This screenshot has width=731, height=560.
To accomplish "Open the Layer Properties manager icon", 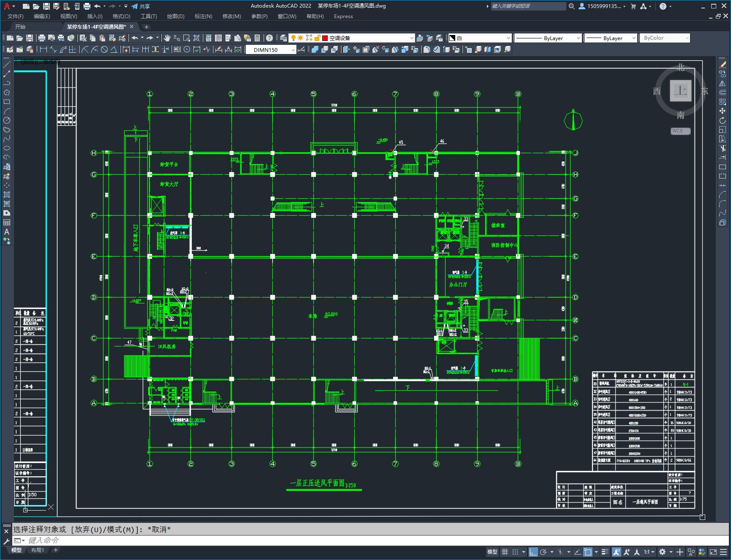I will [x=283, y=38].
